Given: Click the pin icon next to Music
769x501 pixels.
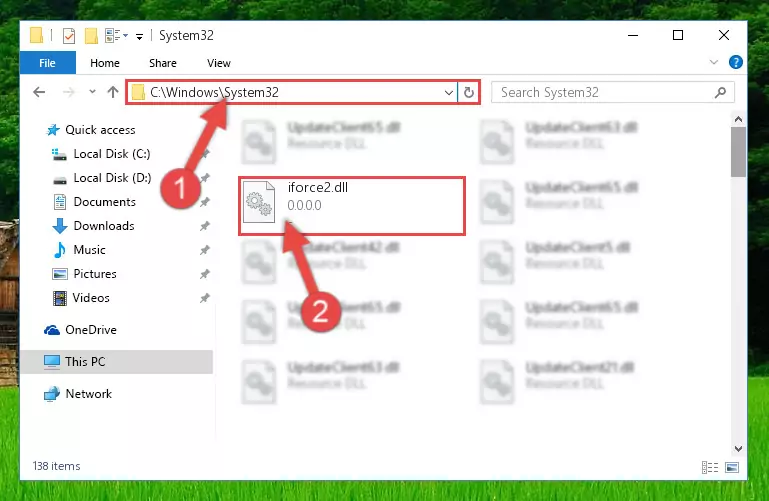Looking at the screenshot, I should (205, 250).
